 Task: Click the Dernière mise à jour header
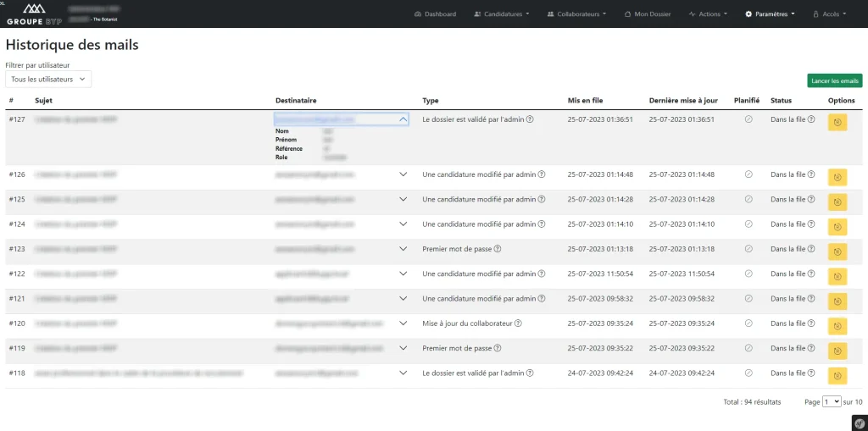(x=683, y=101)
